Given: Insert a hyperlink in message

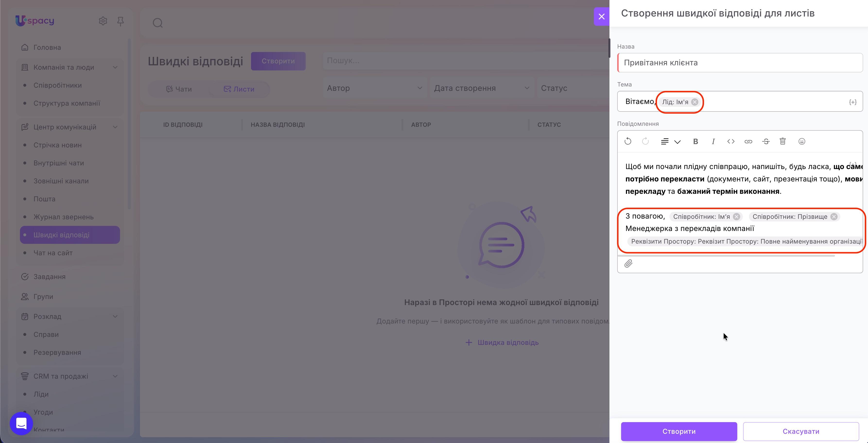Looking at the screenshot, I should [748, 142].
